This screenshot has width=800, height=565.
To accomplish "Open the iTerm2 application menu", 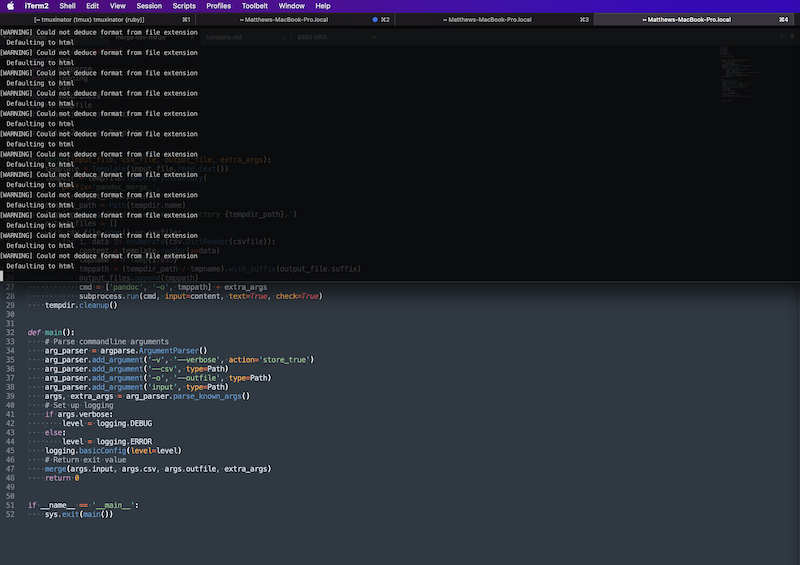I will [37, 6].
